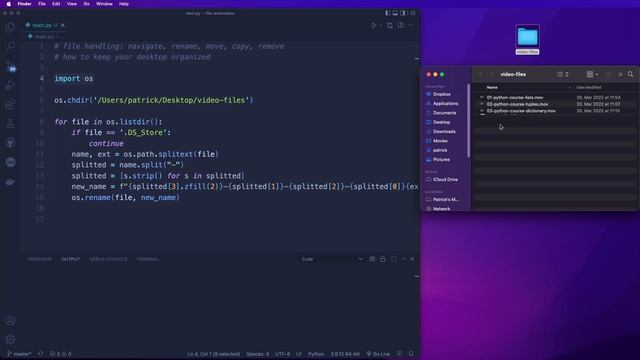The width and height of the screenshot is (640, 360).
Task: Open Desktop in the Finder sidebar
Action: [x=441, y=122]
